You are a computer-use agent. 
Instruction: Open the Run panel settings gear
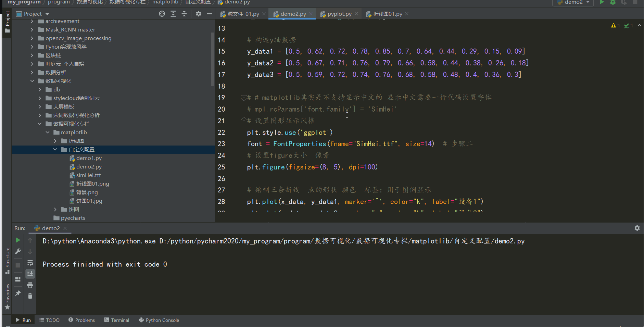[637, 228]
